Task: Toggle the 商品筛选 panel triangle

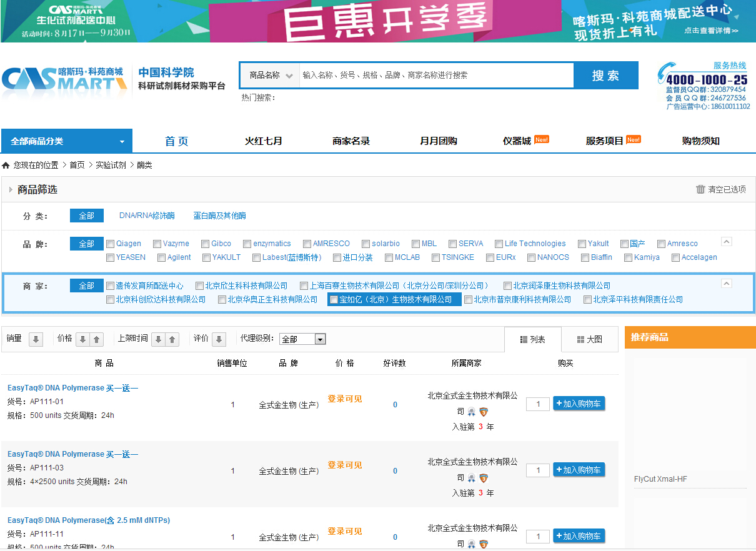Action: 11,189
